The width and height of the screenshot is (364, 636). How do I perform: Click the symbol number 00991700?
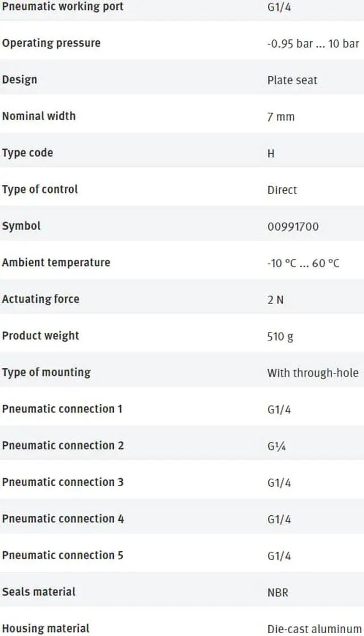293,227
